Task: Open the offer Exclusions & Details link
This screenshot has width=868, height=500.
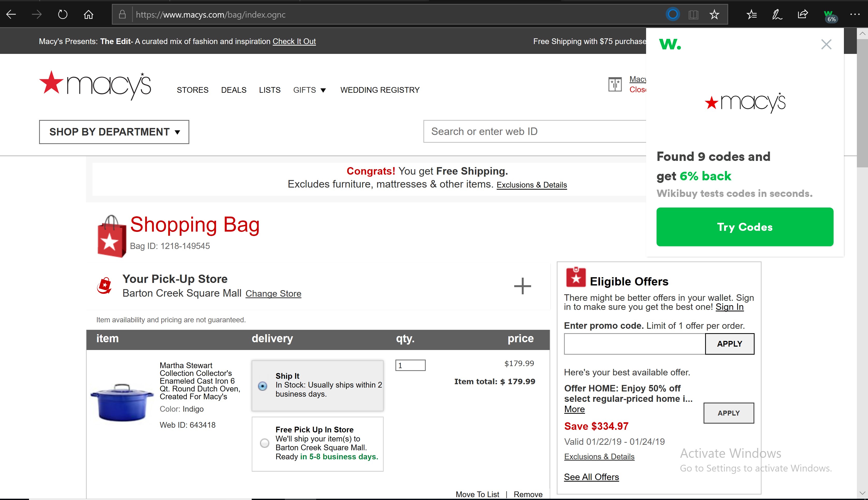Action: tap(599, 456)
